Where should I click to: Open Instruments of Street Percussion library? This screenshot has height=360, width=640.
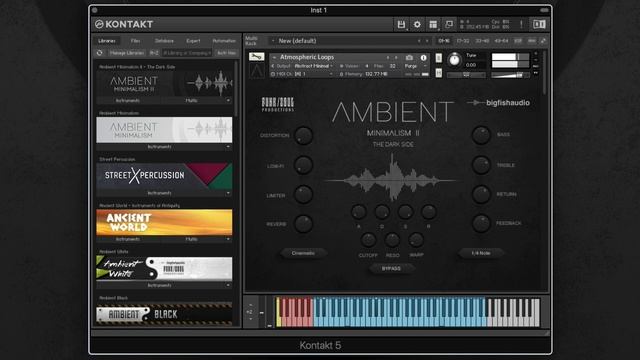[x=159, y=193]
